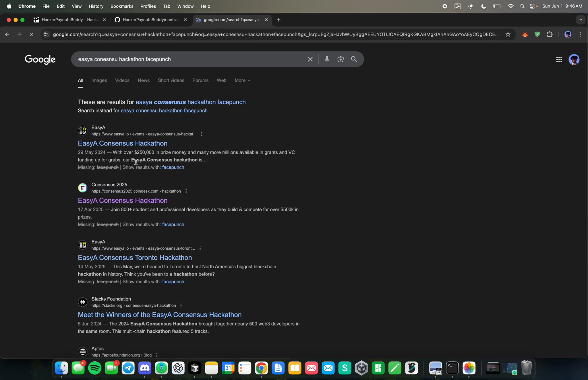This screenshot has width=588, height=380.
Task: Stop loading the page
Action: click(x=32, y=34)
